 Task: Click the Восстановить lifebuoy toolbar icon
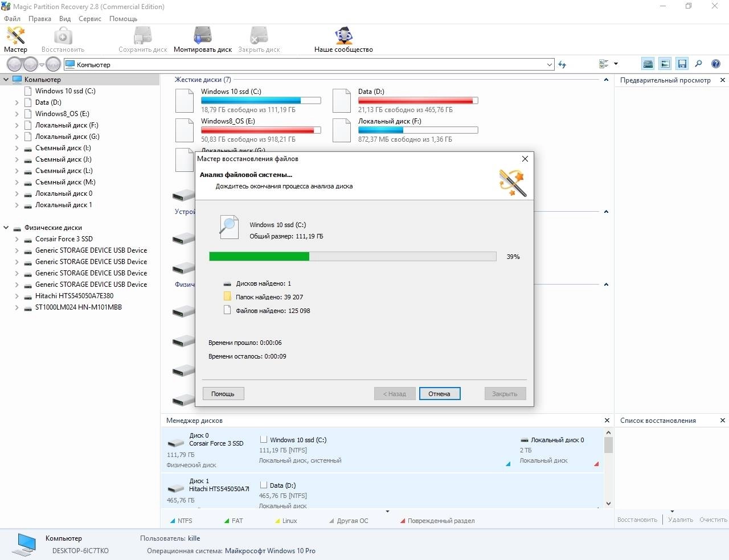coord(63,39)
